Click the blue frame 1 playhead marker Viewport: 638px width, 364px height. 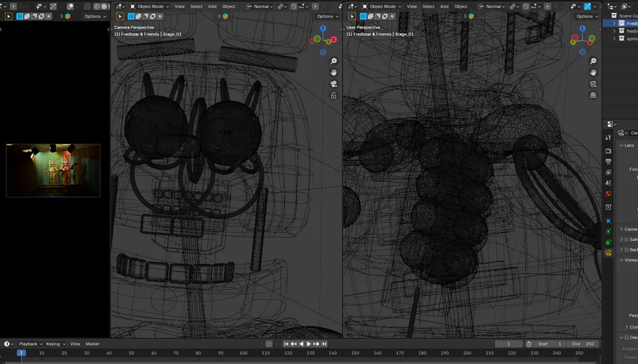coord(21,353)
